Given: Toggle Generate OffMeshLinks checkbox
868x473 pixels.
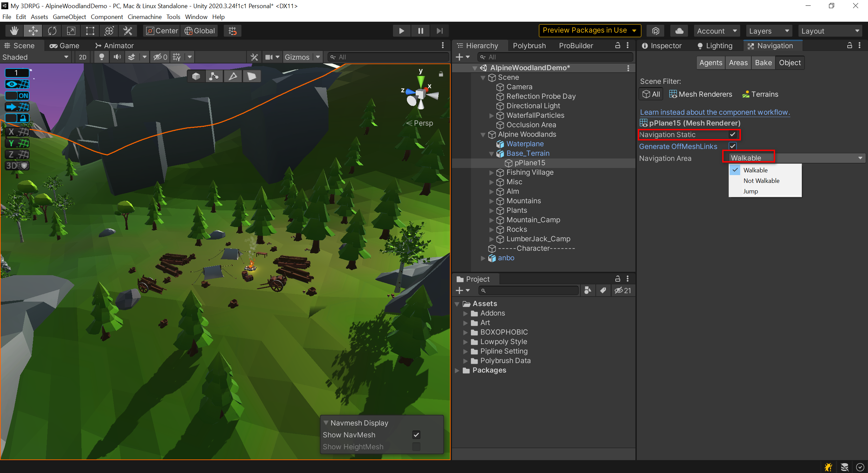Looking at the screenshot, I should click(733, 146).
